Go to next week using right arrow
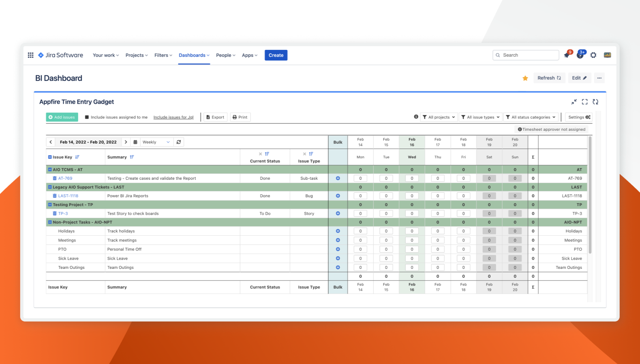 pyautogui.click(x=126, y=142)
